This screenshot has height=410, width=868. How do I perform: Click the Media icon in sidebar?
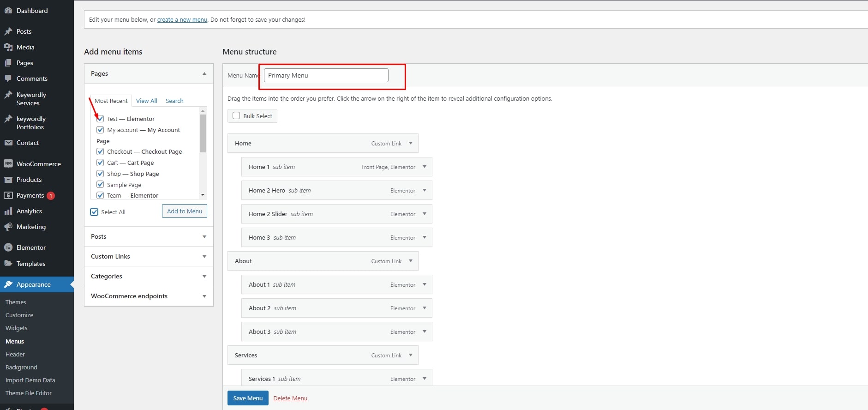pyautogui.click(x=8, y=47)
